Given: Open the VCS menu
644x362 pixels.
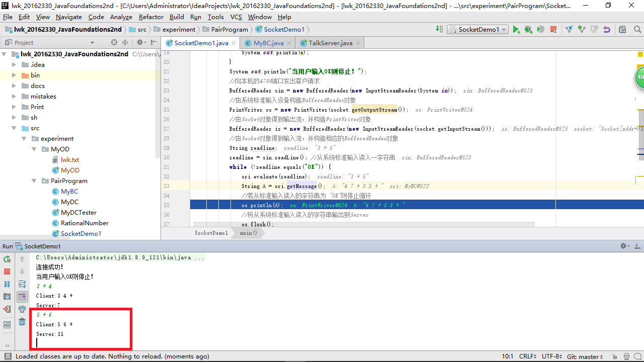Looking at the screenshot, I should 236,17.
